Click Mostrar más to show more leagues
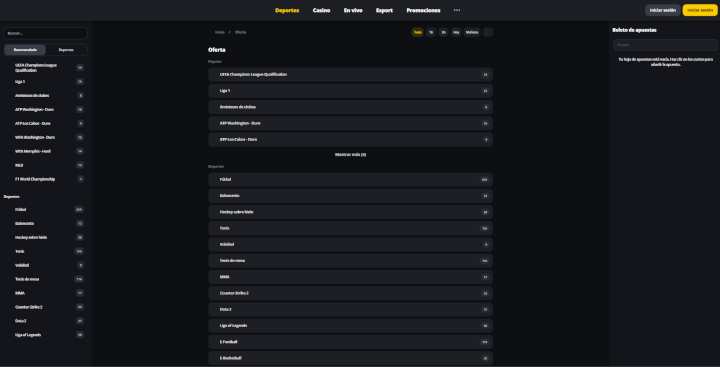This screenshot has height=367, width=720. (x=350, y=155)
